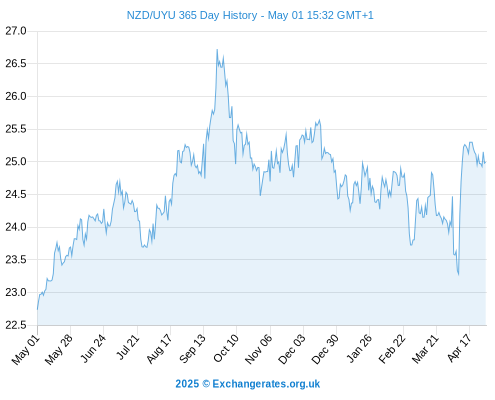
Task: Select the Feb 22 x-axis date label
Action: (x=392, y=349)
